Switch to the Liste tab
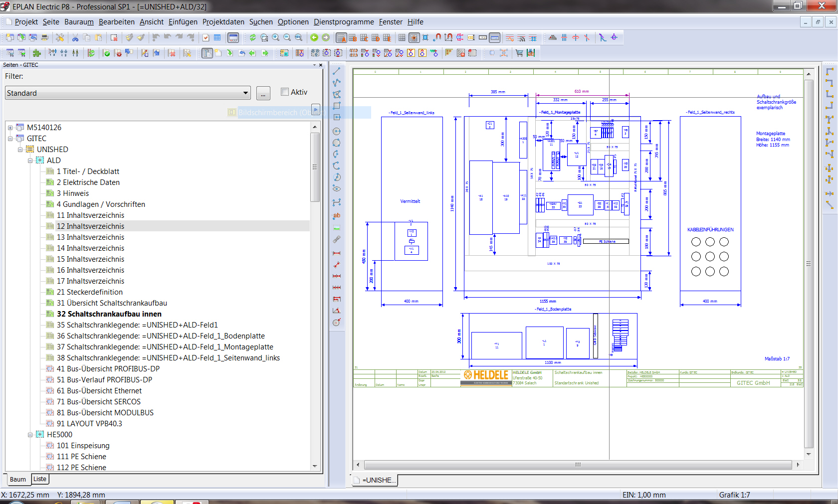 [40, 479]
